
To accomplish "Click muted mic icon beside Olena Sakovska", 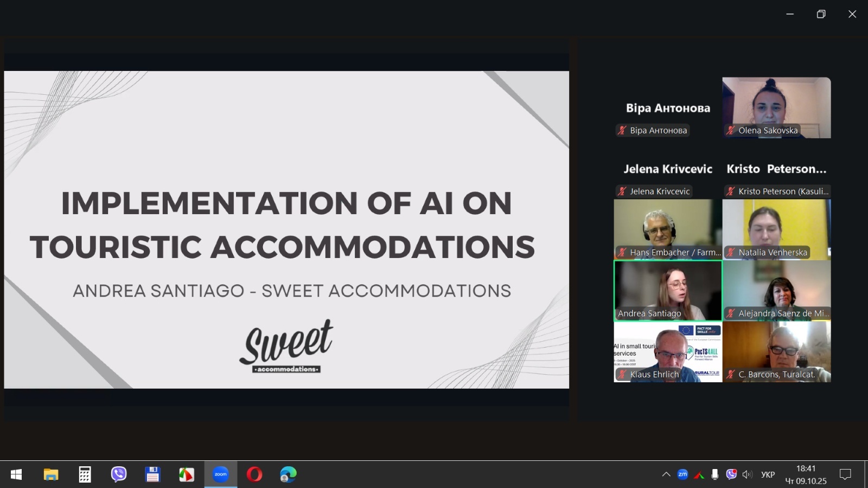I will click(731, 130).
